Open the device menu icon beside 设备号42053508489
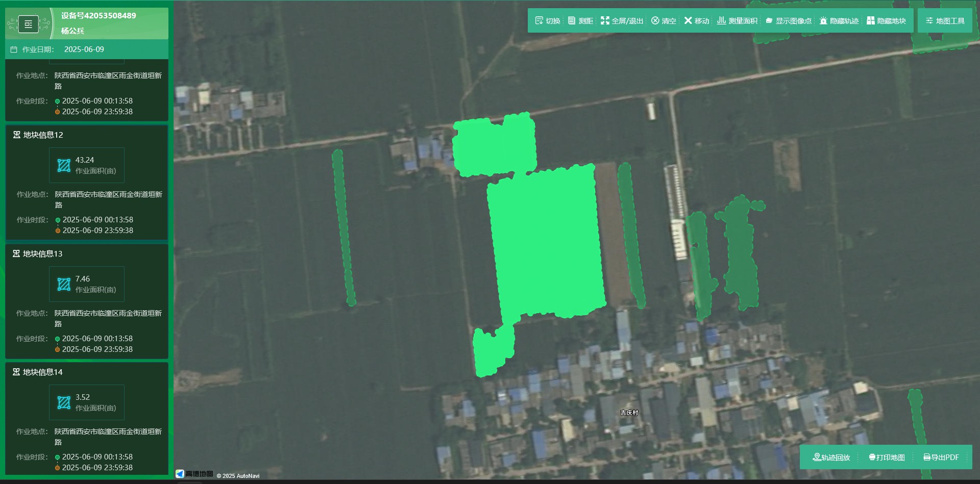 [x=29, y=24]
